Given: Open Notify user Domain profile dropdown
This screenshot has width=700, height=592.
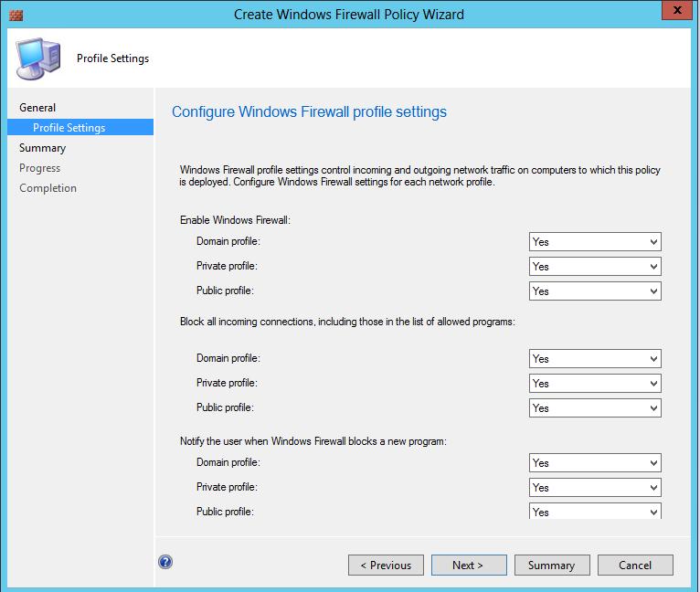Looking at the screenshot, I should 595,462.
